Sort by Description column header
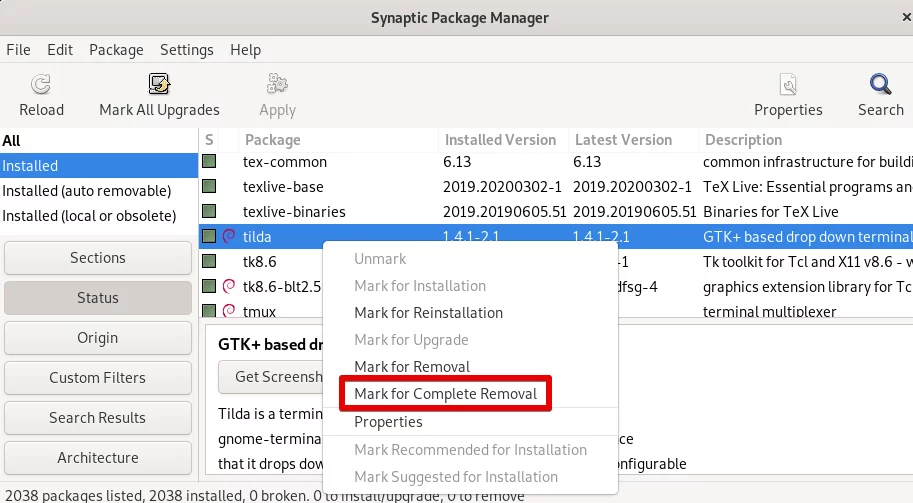The image size is (913, 503). point(806,140)
